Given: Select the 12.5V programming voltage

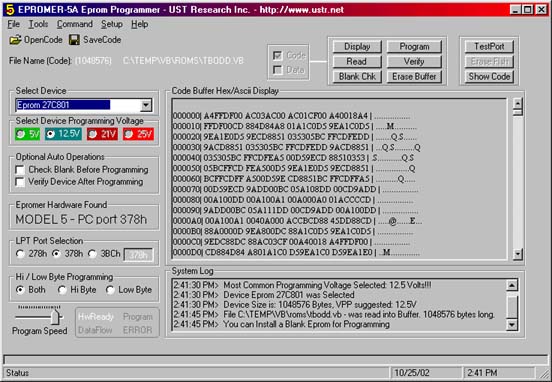Looking at the screenshot, I should click(x=63, y=134).
